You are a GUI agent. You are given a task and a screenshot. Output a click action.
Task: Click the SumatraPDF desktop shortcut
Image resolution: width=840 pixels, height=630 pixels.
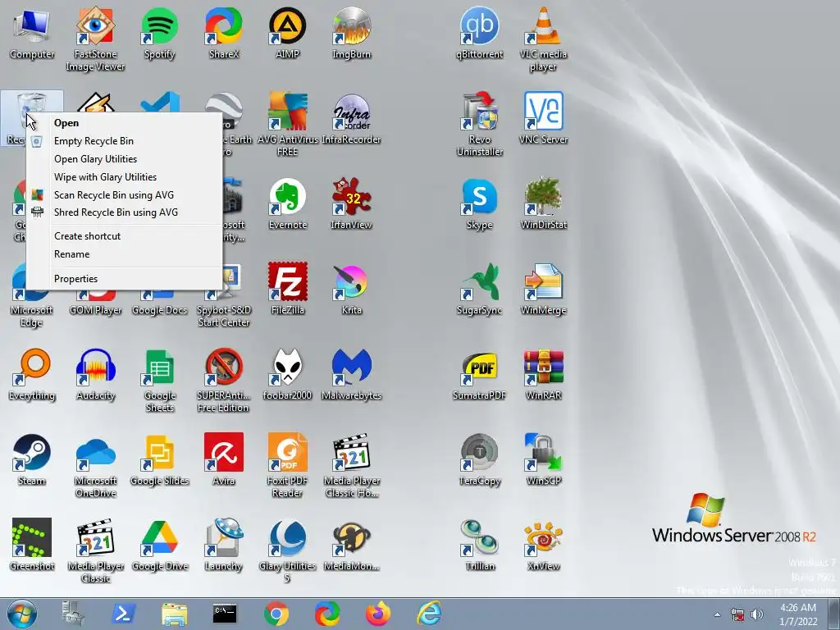(479, 375)
